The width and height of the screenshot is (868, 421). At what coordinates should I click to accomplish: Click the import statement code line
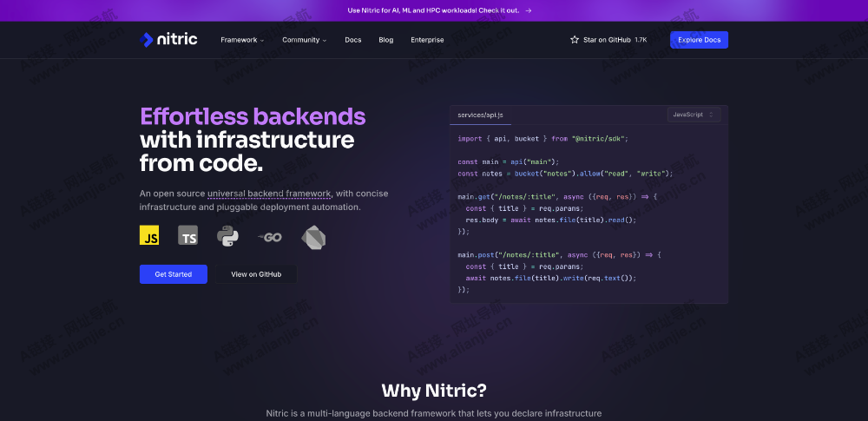pos(543,139)
